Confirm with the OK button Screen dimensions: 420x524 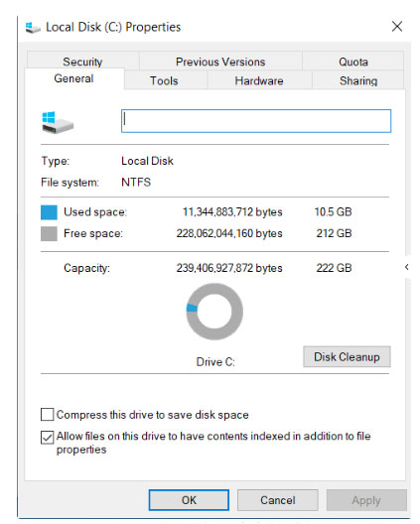(x=189, y=500)
